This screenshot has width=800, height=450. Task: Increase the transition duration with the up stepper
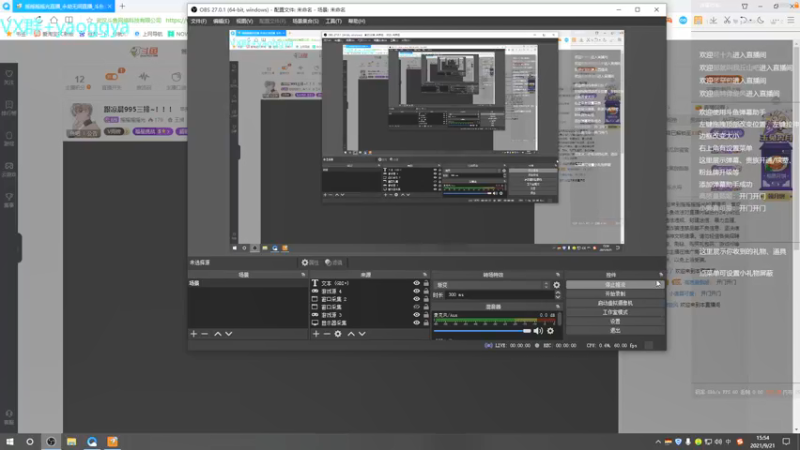pyautogui.click(x=558, y=293)
